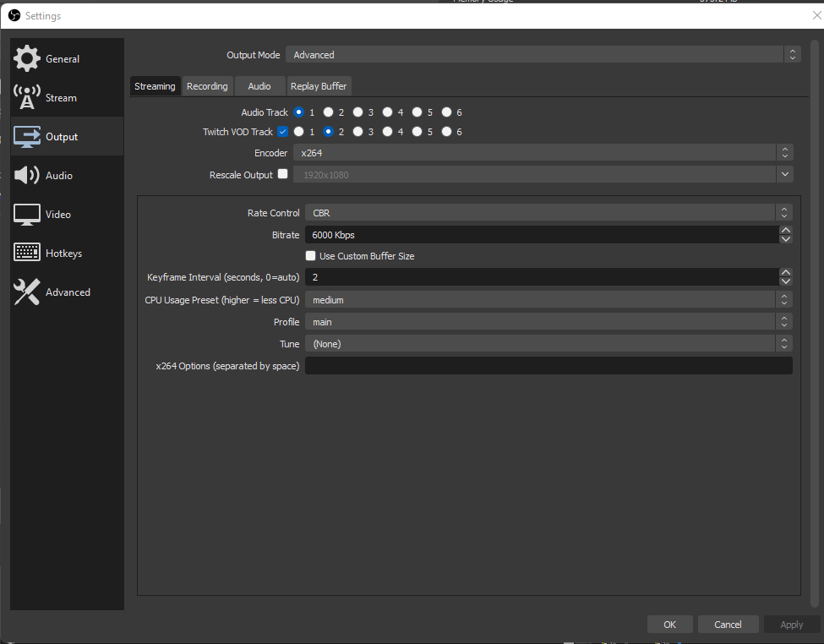
Task: Disable the Twitch VOD Track checkbox
Action: point(283,132)
